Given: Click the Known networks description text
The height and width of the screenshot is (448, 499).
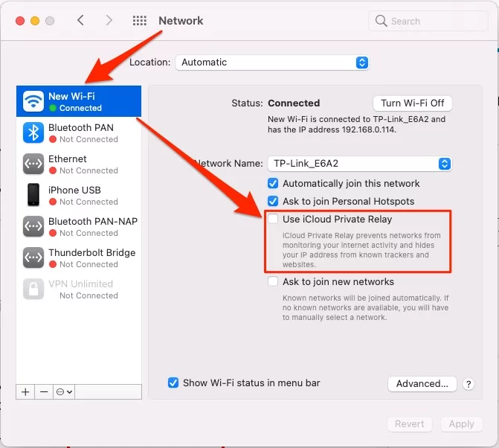Looking at the screenshot, I should pyautogui.click(x=365, y=307).
